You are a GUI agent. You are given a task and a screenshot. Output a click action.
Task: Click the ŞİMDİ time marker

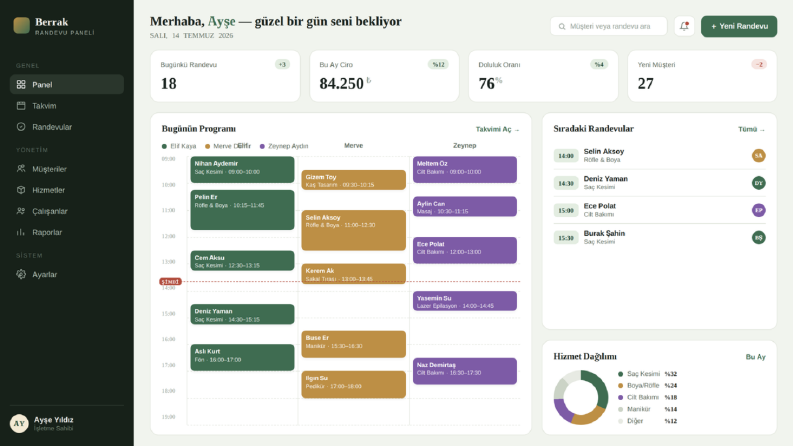(x=170, y=282)
